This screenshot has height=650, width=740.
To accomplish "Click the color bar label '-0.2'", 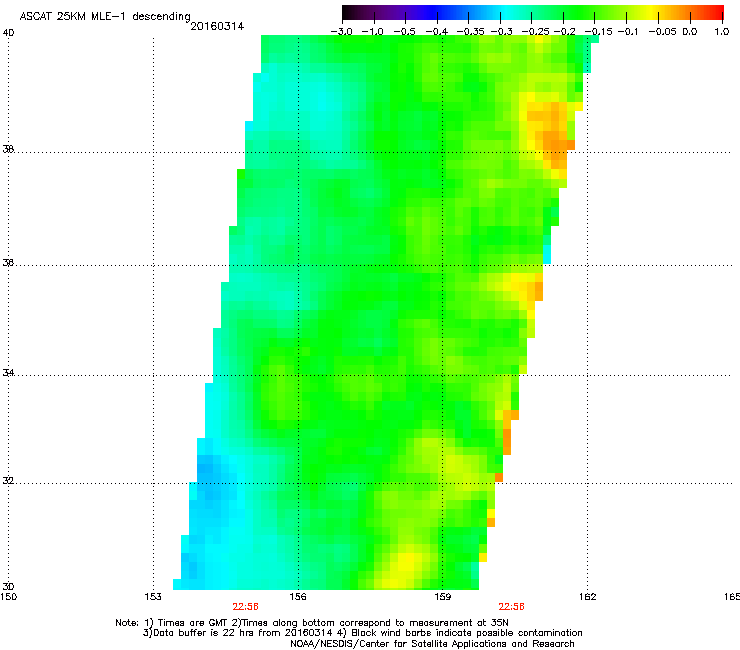I will click(564, 32).
